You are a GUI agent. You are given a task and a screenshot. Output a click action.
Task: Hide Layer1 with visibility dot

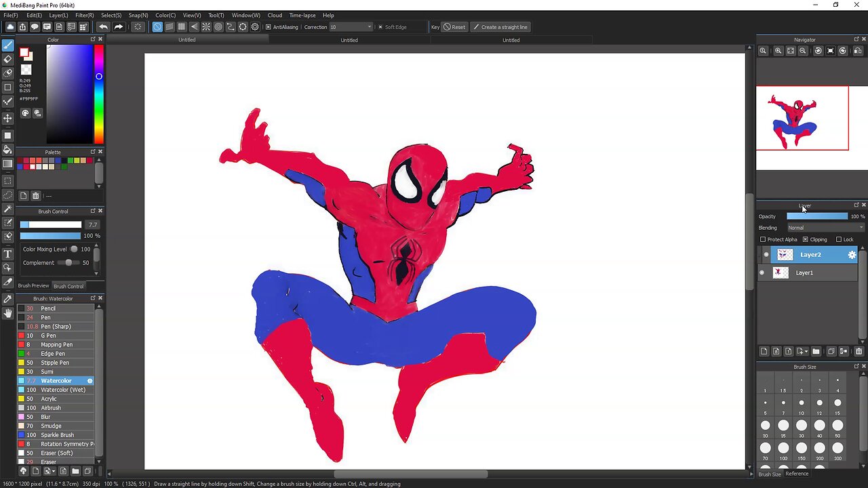pyautogui.click(x=762, y=272)
